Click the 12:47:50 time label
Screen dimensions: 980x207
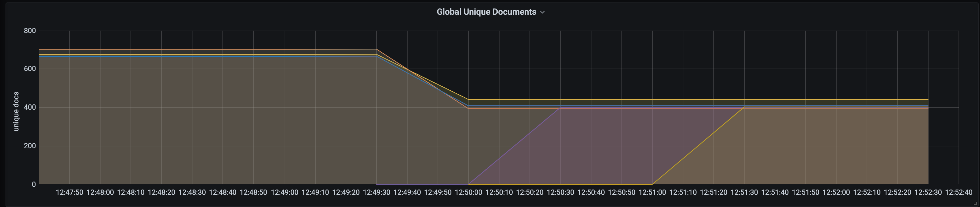tap(69, 193)
